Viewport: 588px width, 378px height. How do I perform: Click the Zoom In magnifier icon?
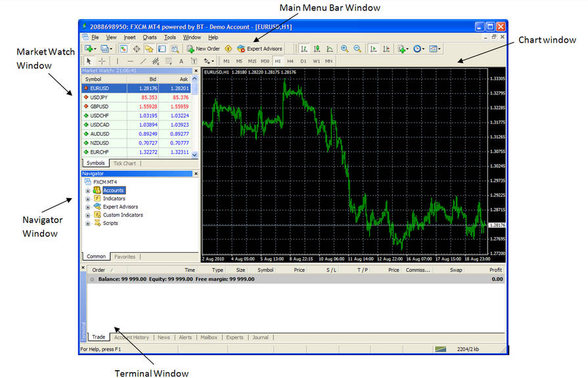(x=344, y=49)
